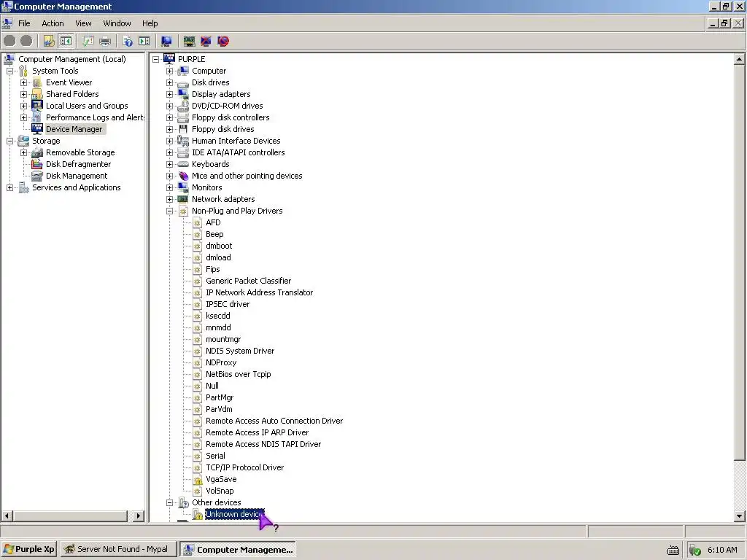Click the Disk Management icon
This screenshot has height=560, width=747.
pyautogui.click(x=37, y=176)
